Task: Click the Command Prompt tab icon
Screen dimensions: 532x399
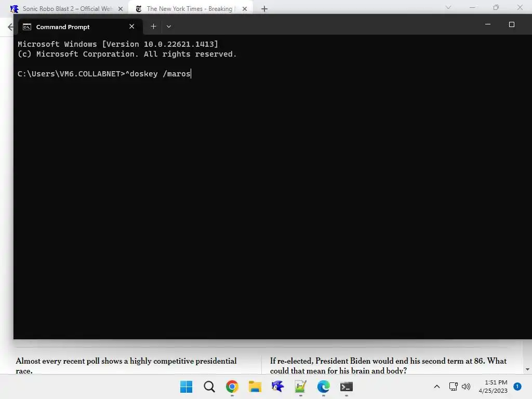Action: (x=27, y=27)
